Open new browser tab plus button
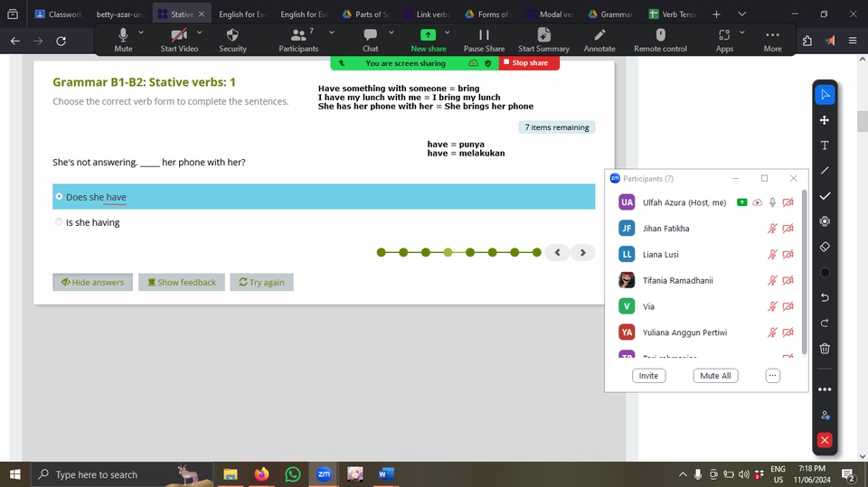 pos(716,14)
